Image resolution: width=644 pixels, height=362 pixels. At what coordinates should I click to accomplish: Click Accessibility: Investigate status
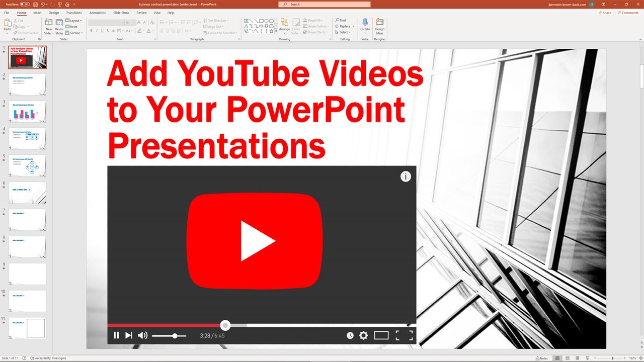48,358
